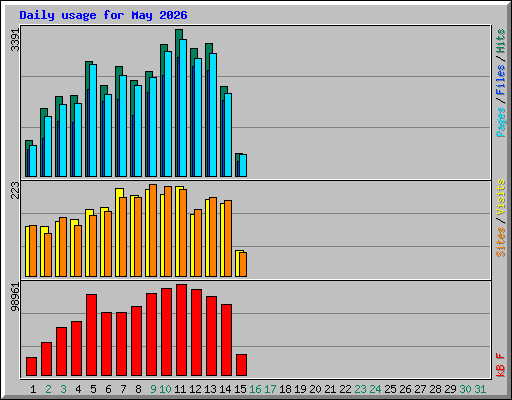Click day label 4 on the axis
512x400 pixels.
tap(78, 389)
